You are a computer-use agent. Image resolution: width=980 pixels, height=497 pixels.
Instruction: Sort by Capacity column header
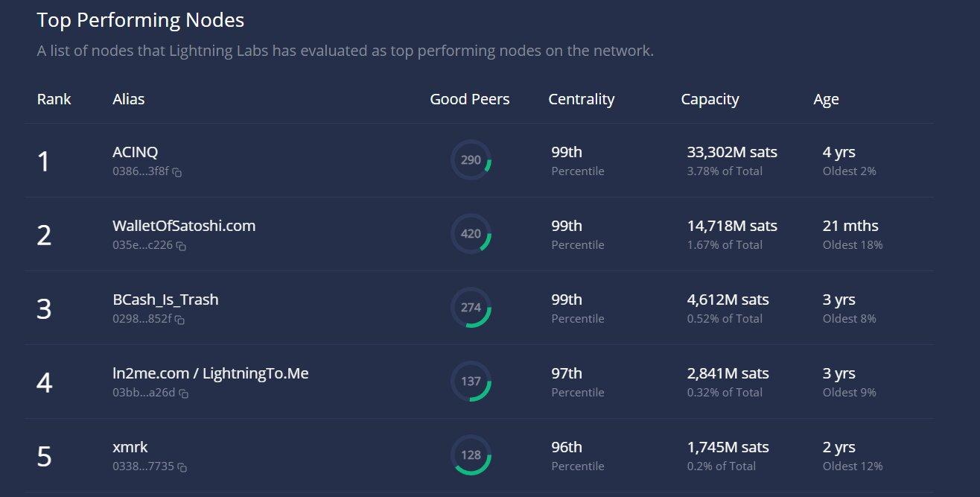(x=710, y=99)
